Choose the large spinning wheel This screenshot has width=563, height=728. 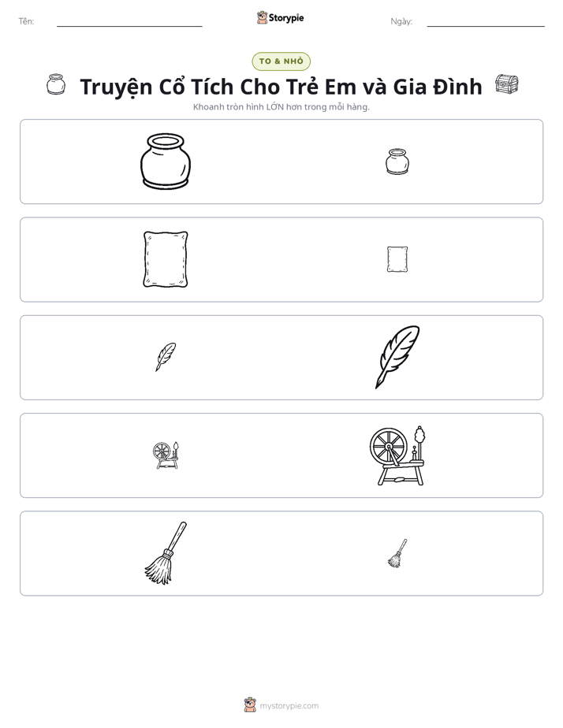pyautogui.click(x=397, y=455)
